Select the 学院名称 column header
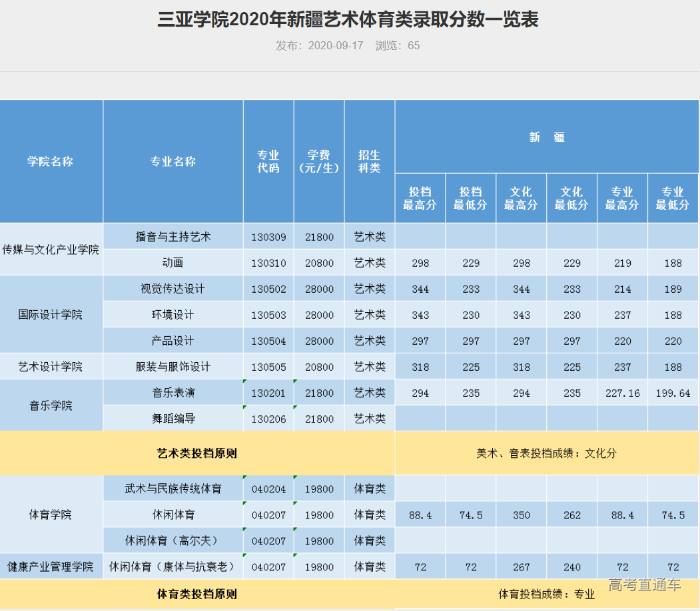This screenshot has height=611, width=700. pos(51,161)
